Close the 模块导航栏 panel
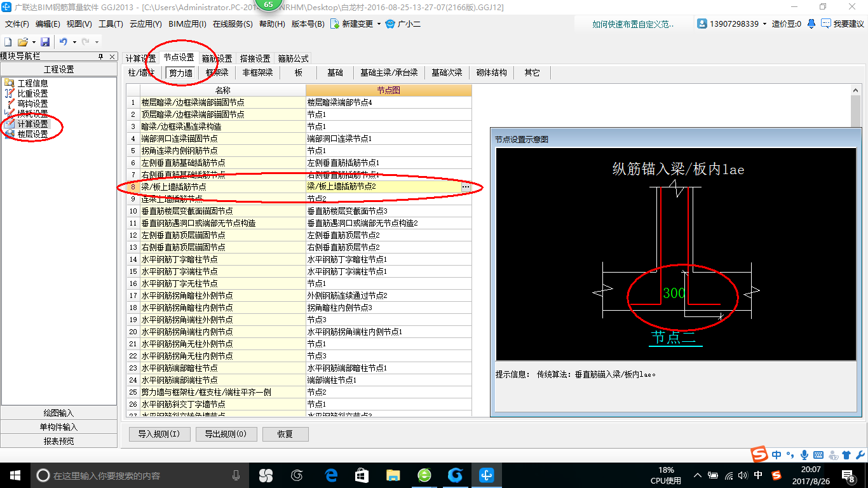Image resolution: width=868 pixels, height=488 pixels. click(x=112, y=57)
